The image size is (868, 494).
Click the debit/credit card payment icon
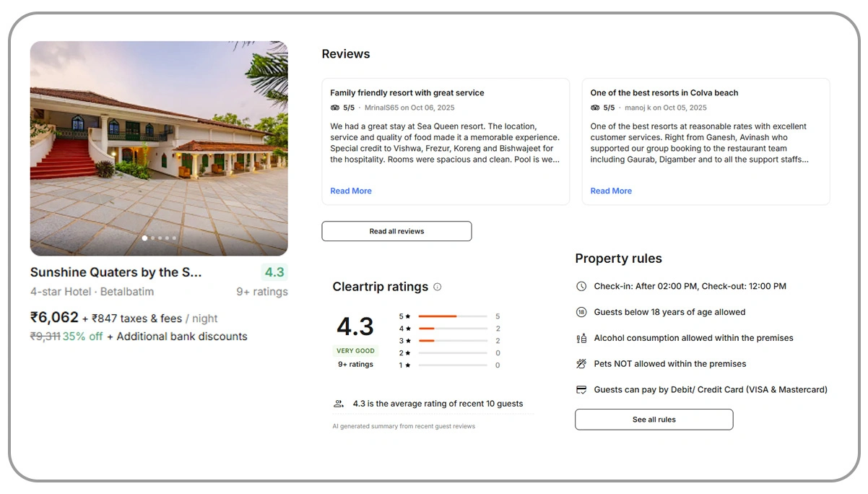[581, 389]
